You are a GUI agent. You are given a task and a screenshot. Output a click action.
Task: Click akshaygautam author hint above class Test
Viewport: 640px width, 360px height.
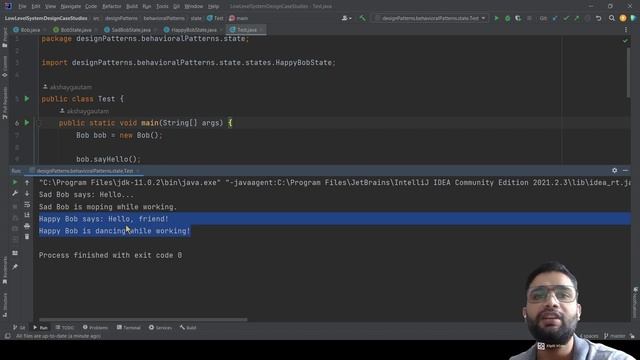pos(67,87)
